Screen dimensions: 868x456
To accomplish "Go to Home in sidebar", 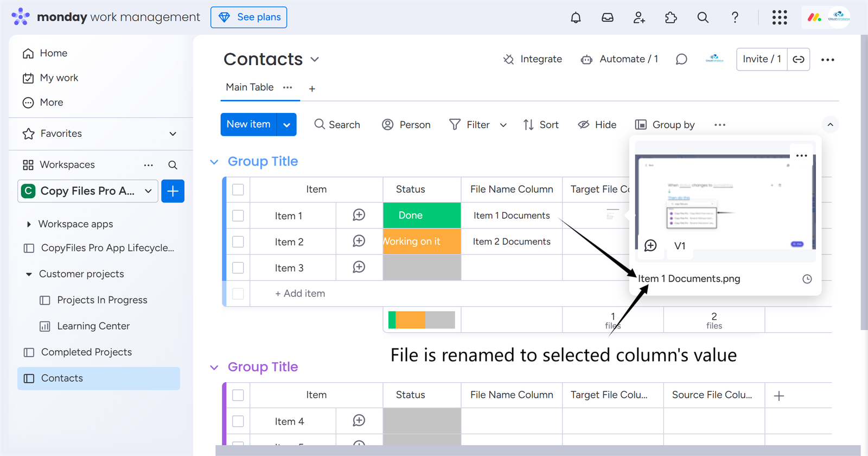I will [45, 53].
